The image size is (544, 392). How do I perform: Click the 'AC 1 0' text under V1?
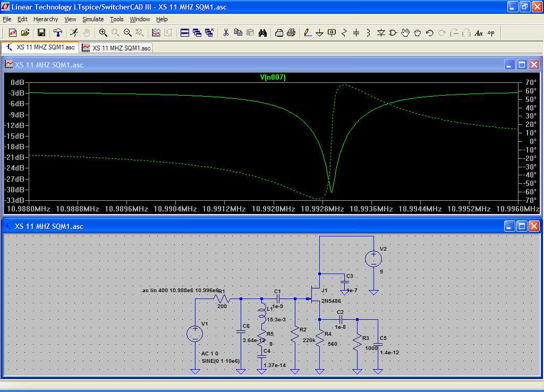[x=210, y=354]
